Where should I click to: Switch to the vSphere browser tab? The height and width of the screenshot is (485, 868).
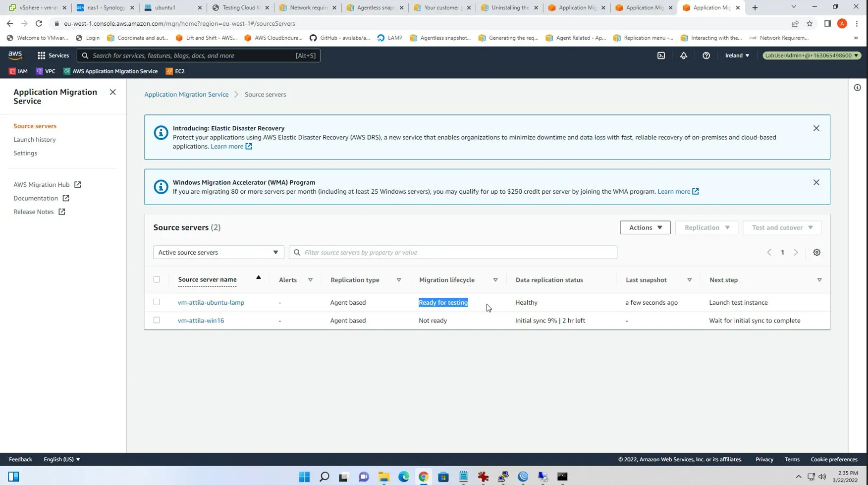(x=38, y=7)
